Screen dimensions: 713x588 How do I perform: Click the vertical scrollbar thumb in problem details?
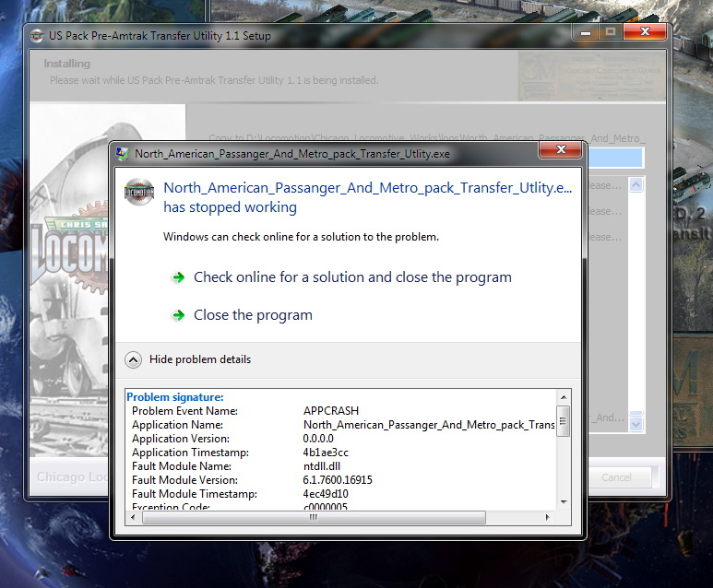(564, 421)
